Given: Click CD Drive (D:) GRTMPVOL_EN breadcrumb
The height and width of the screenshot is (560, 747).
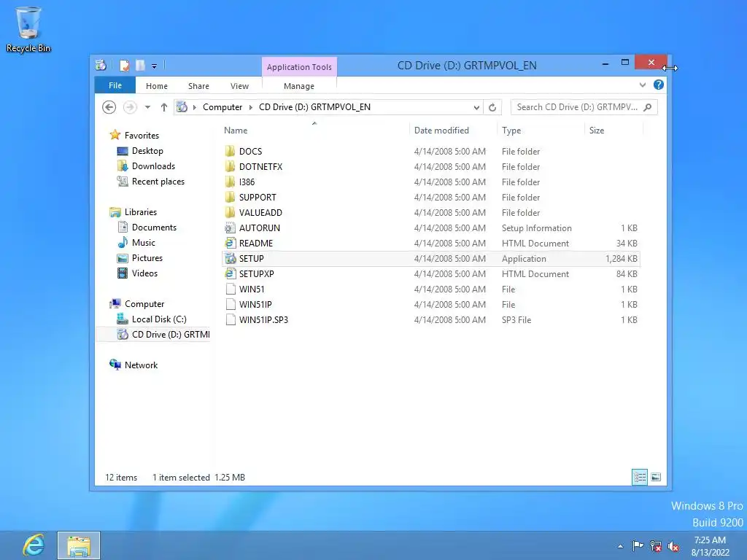Looking at the screenshot, I should [x=314, y=107].
